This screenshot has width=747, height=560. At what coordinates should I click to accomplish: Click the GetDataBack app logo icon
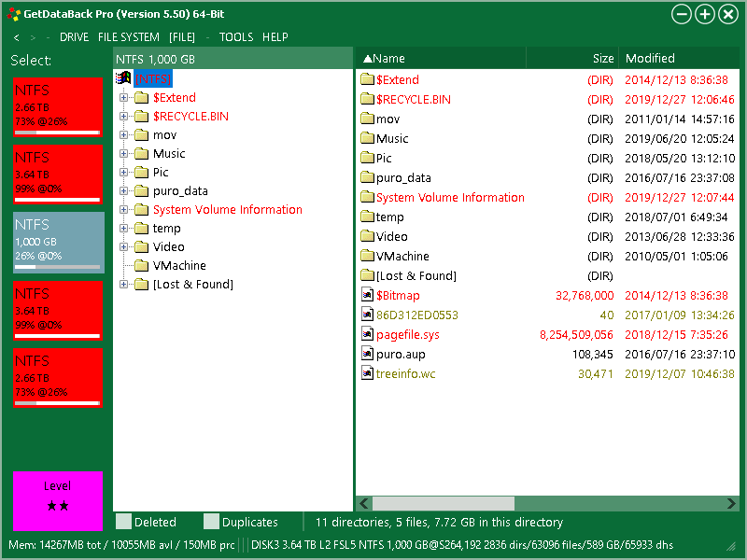tap(14, 14)
